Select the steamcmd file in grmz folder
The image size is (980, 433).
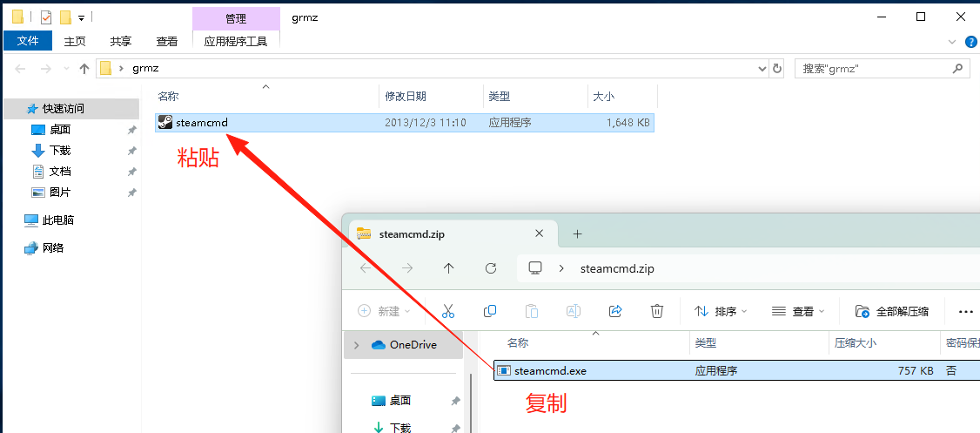[405, 123]
